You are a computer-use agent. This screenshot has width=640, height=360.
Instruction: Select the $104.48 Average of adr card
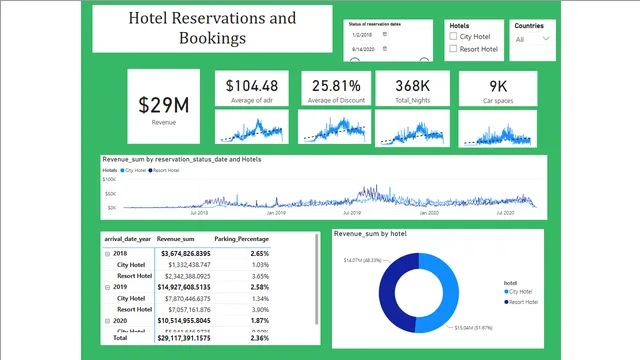[252, 88]
